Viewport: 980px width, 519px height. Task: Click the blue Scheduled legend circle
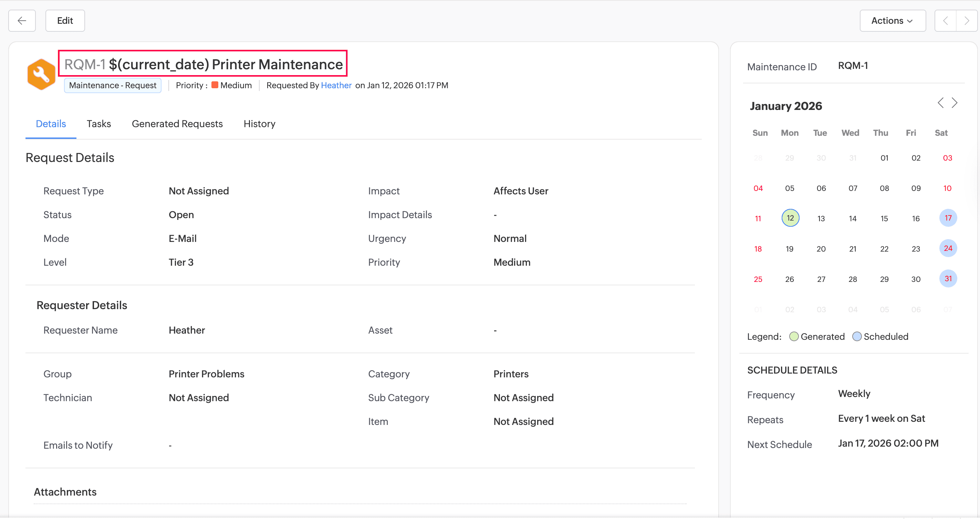click(x=857, y=337)
